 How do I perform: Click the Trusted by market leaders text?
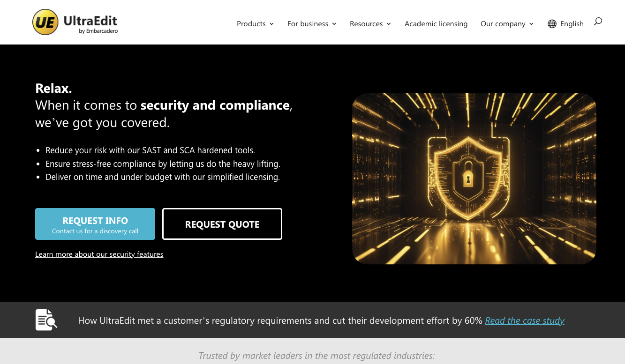316,356
